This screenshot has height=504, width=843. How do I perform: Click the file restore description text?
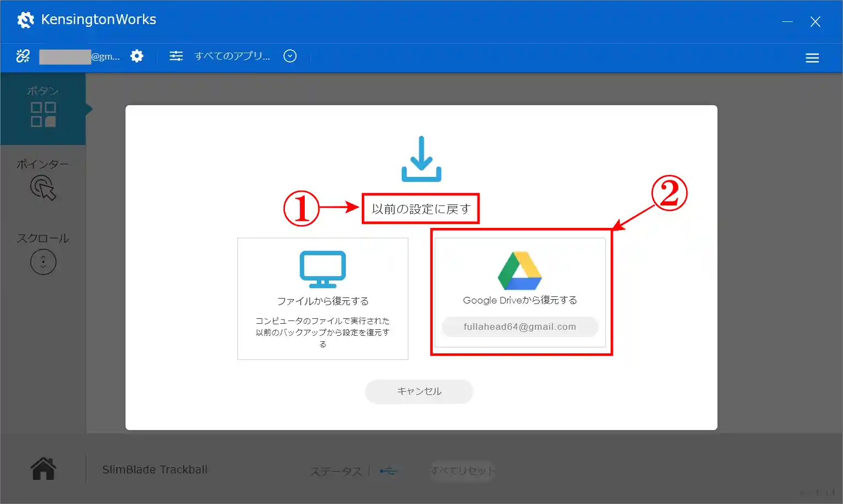click(x=323, y=333)
